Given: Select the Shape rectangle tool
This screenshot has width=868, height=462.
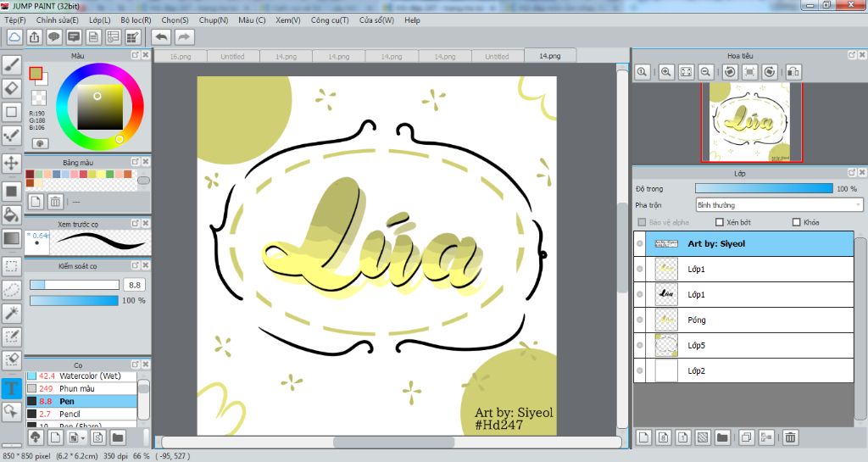Looking at the screenshot, I should coord(12,112).
